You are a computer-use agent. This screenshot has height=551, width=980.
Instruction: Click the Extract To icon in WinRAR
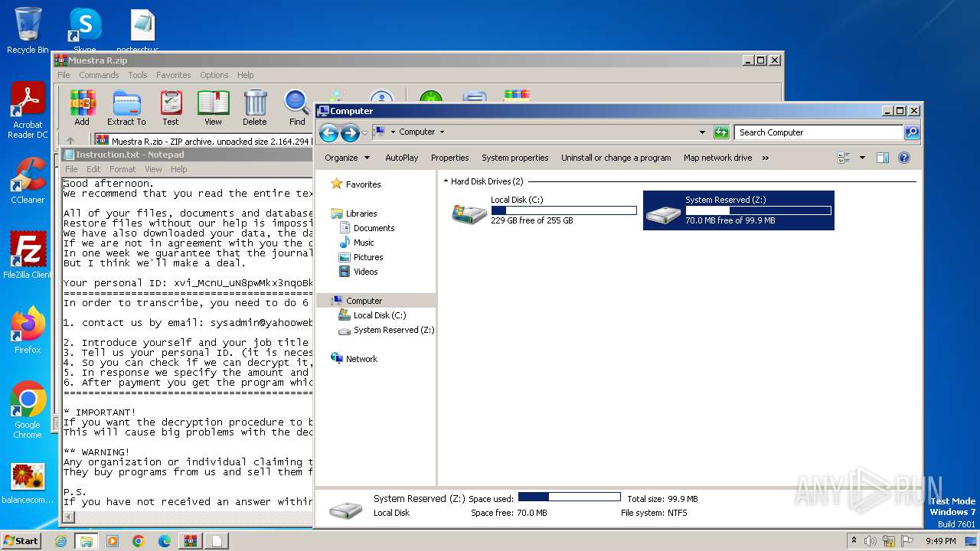[x=126, y=107]
